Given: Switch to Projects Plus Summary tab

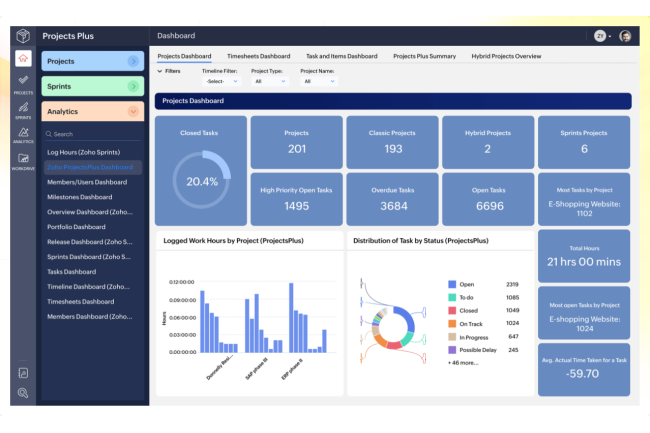Looking at the screenshot, I should tap(424, 56).
